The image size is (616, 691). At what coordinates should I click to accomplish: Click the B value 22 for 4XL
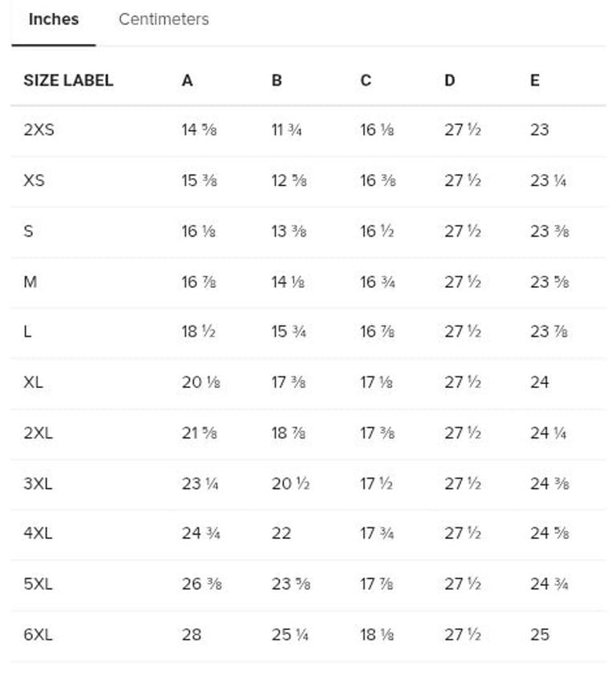tap(282, 533)
